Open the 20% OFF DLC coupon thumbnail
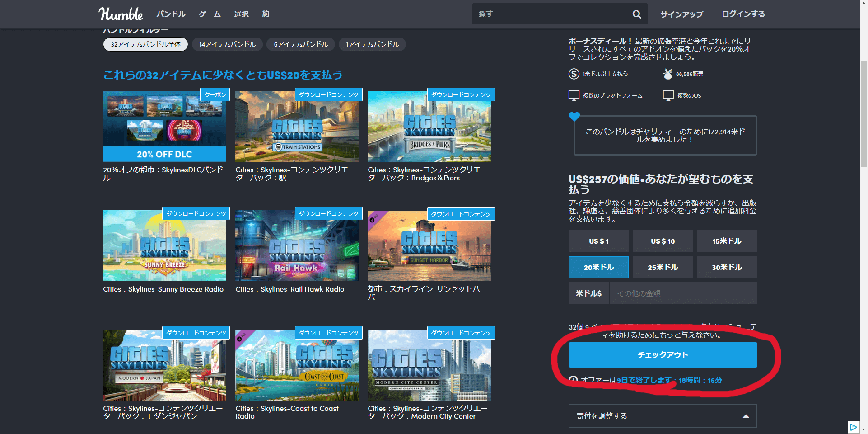 [164, 127]
